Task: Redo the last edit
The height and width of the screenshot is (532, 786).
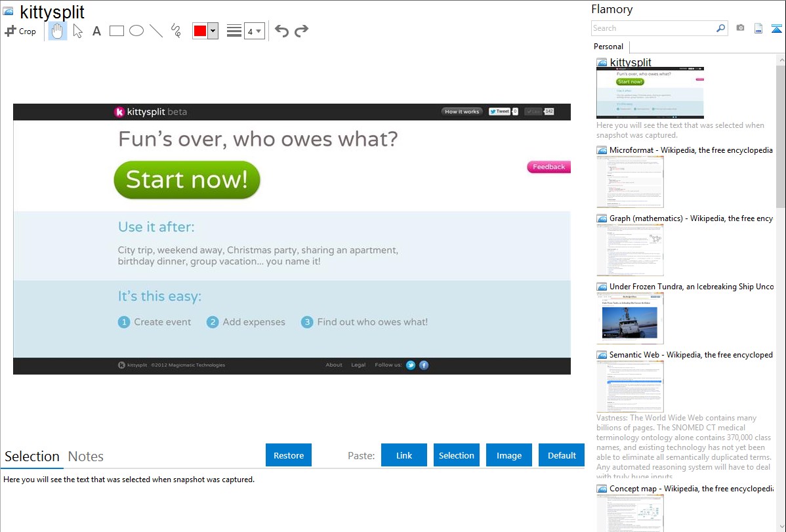Action: [x=301, y=31]
